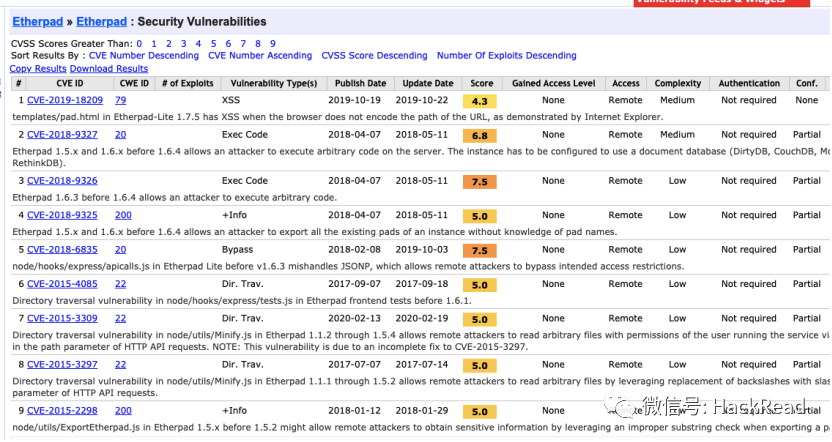Filter CVSS scores greater than 6

228,44
